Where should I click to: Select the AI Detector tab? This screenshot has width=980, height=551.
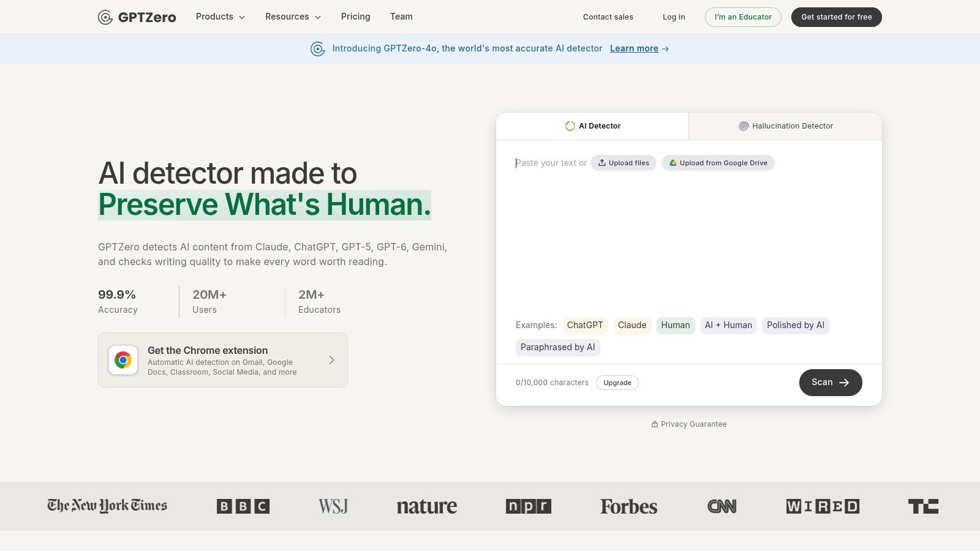[592, 126]
